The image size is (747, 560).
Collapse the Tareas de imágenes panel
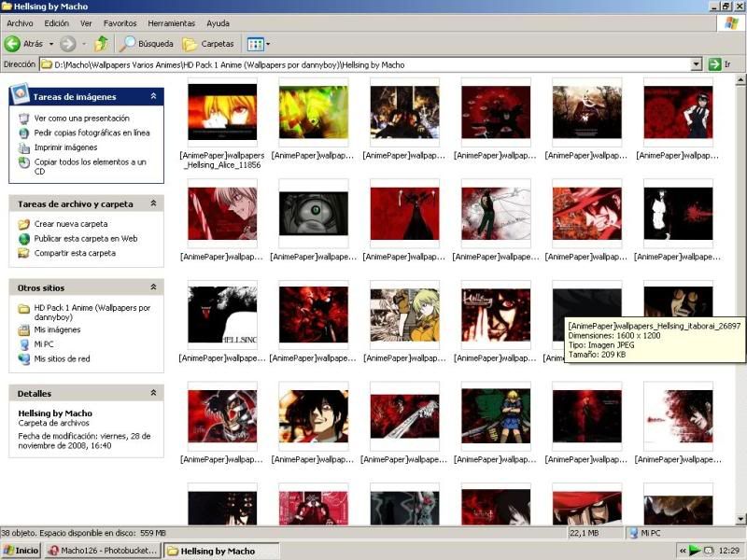pos(153,96)
